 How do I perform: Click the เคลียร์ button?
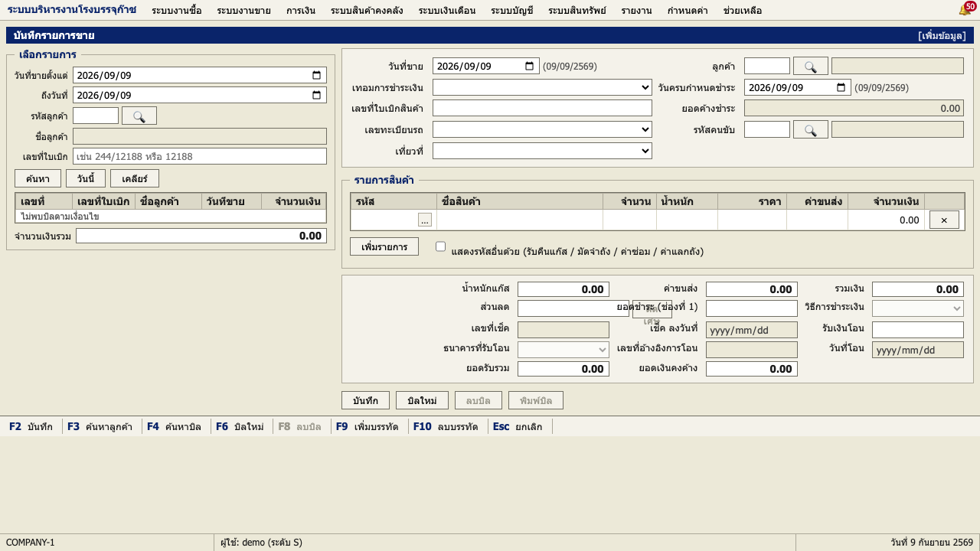point(135,178)
